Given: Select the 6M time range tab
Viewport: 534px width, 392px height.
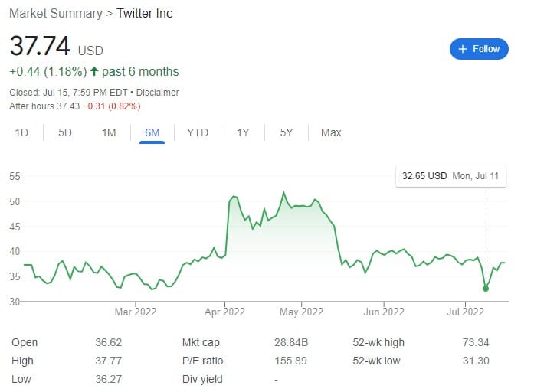Looking at the screenshot, I should (x=152, y=132).
